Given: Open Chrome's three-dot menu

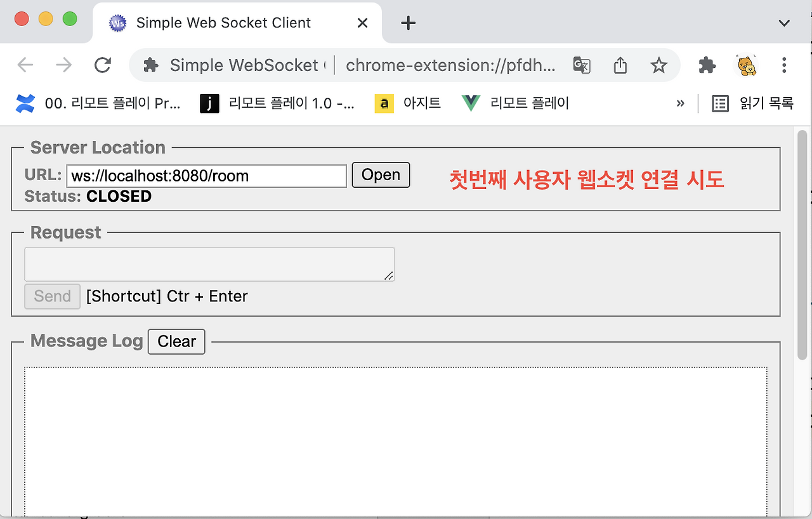Looking at the screenshot, I should tap(785, 65).
